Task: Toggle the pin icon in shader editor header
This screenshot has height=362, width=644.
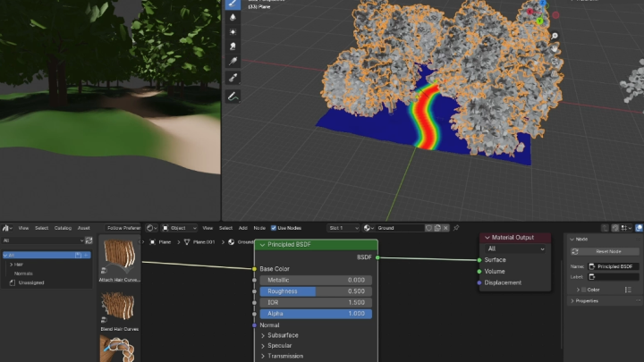Action: point(456,228)
